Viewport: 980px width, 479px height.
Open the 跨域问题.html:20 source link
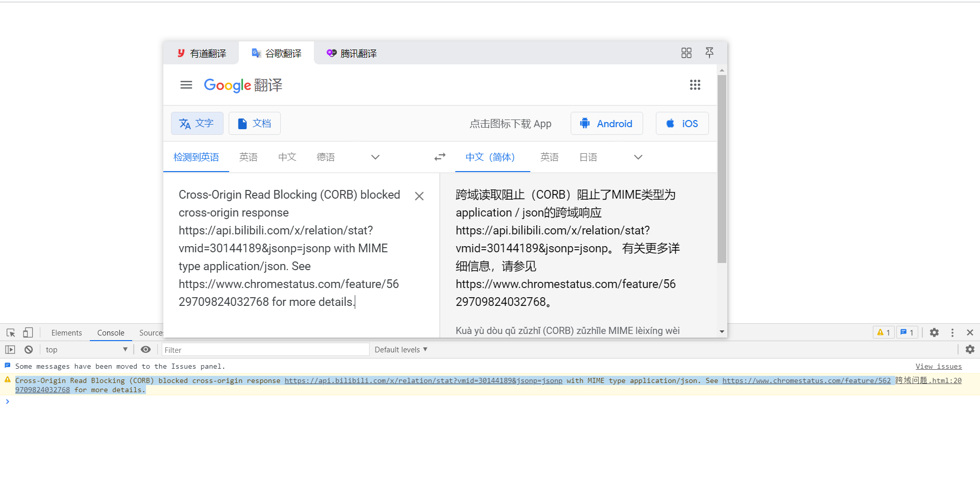pyautogui.click(x=928, y=380)
